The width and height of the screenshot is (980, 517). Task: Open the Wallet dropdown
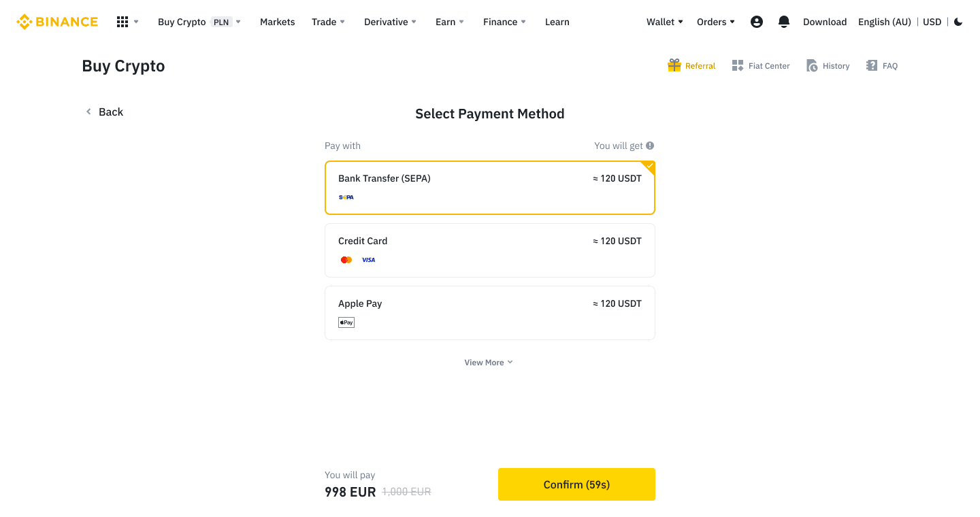click(664, 22)
